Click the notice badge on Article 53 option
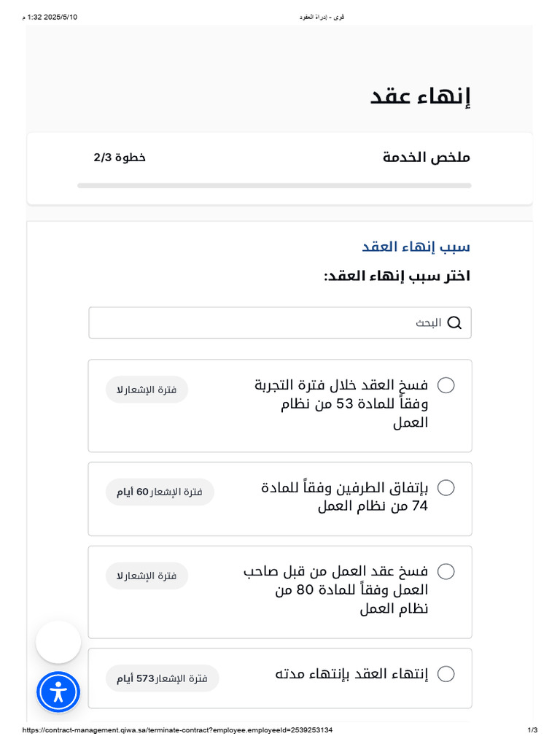 tap(147, 390)
